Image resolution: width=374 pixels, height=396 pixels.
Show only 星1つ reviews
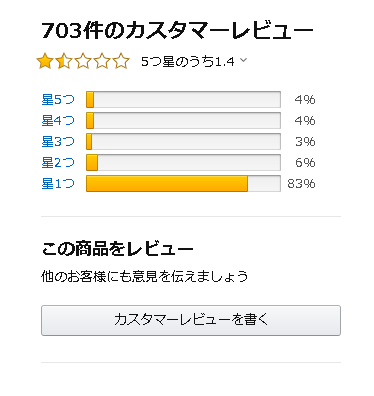point(58,184)
